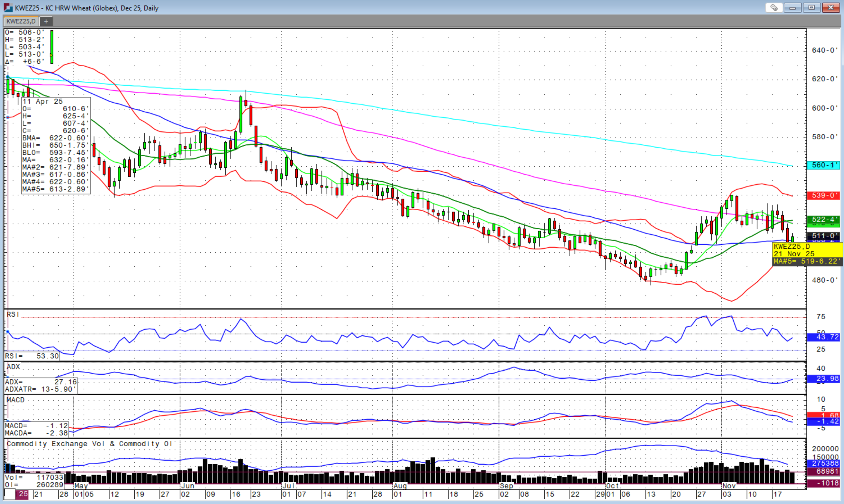This screenshot has height=504, width=844.
Task: Click the chart link chain icon
Action: coord(774,8)
